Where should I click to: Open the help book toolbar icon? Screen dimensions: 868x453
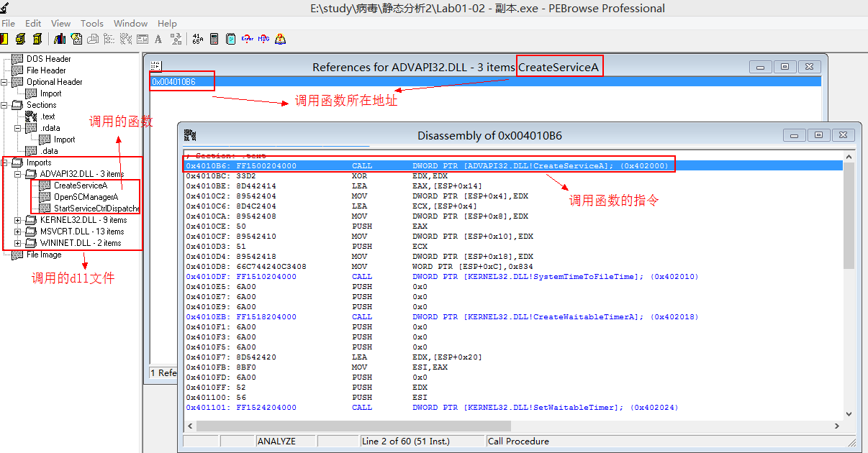pos(281,39)
